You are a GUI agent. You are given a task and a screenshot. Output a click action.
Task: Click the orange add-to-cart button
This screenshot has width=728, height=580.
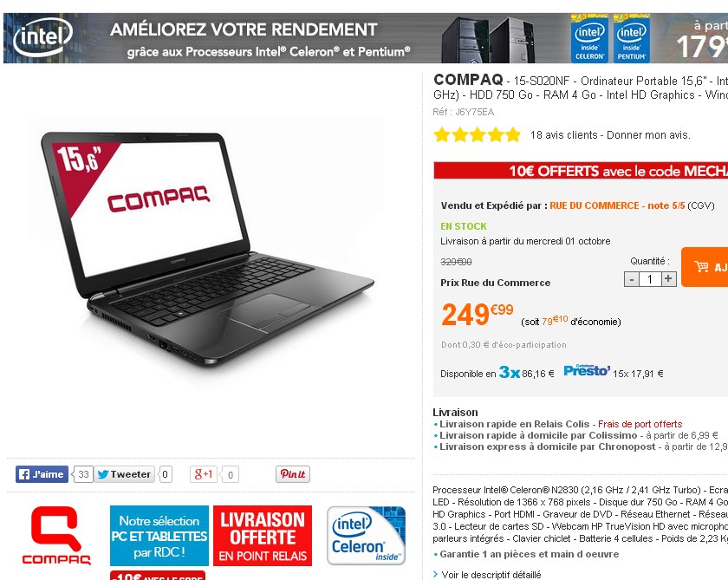tap(705, 267)
